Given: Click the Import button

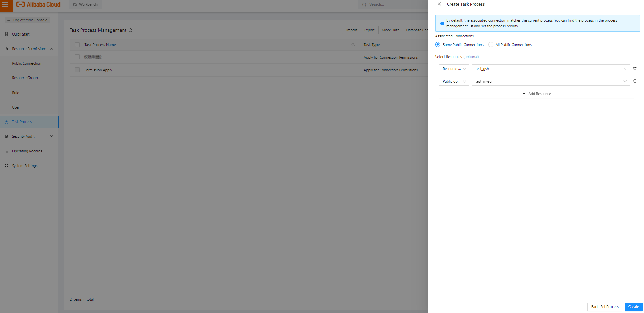Looking at the screenshot, I should (x=352, y=30).
